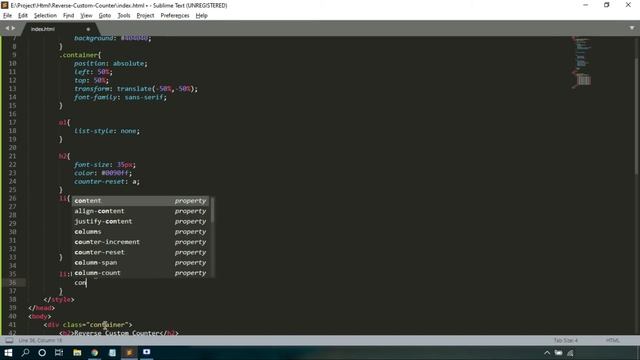The image size is (640, 360).
Task: Click the battery icon in system tray
Action: coord(558,353)
